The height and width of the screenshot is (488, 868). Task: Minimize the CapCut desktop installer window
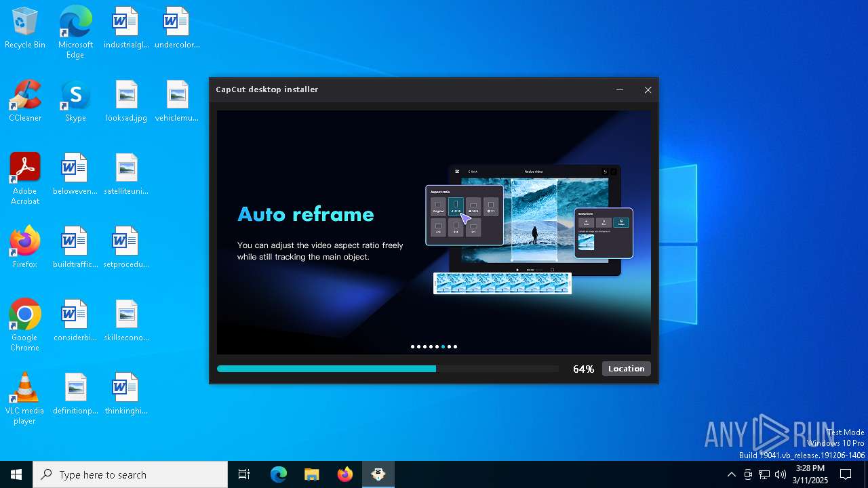coord(620,89)
